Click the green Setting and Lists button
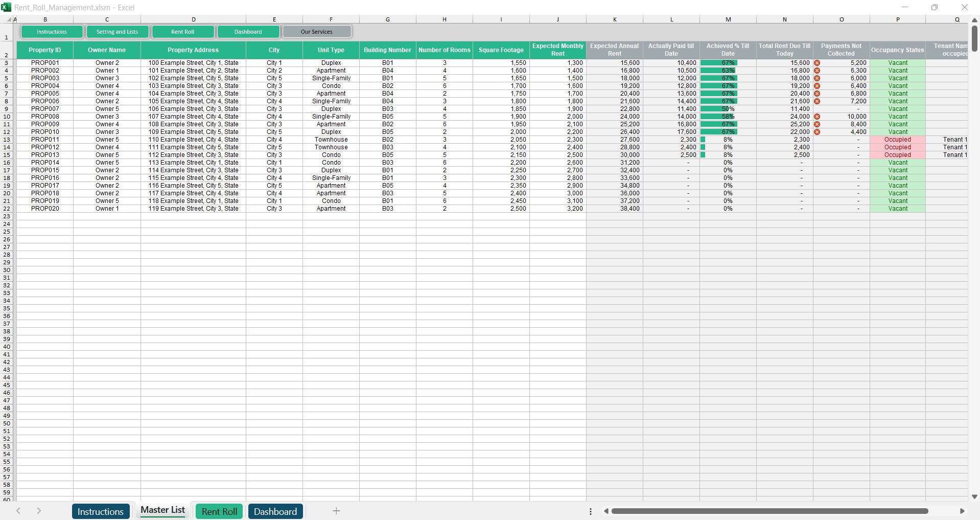Screen dimensions: 980x520 pyautogui.click(x=118, y=32)
